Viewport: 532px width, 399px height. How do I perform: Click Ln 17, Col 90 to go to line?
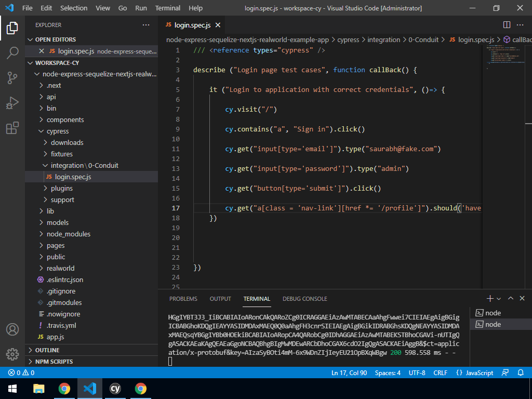(x=350, y=373)
